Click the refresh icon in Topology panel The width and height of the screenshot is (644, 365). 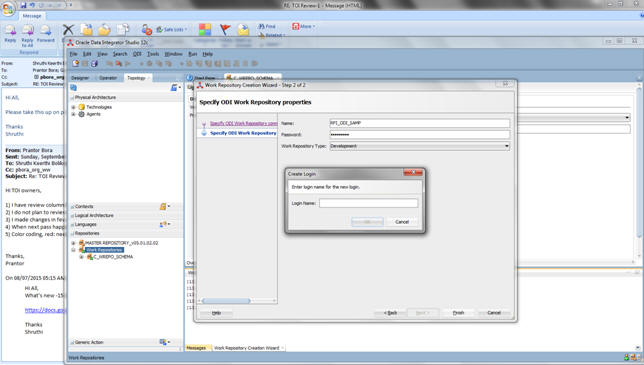pyautogui.click(x=74, y=87)
